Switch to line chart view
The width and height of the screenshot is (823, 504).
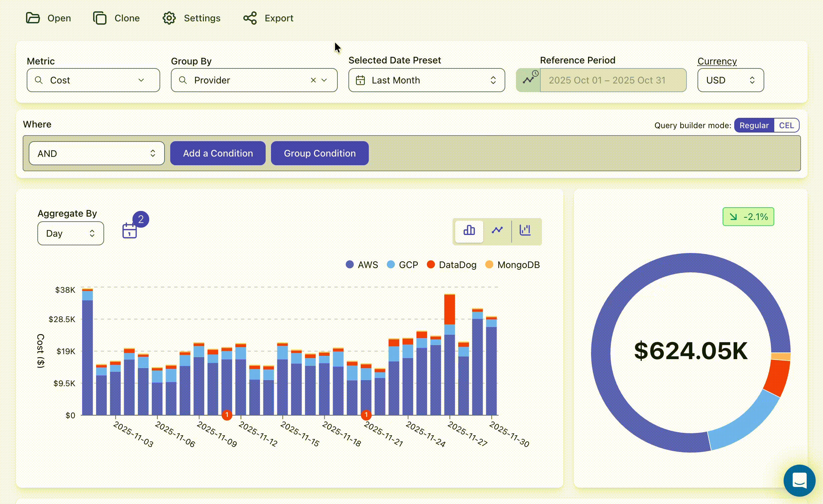click(x=497, y=230)
